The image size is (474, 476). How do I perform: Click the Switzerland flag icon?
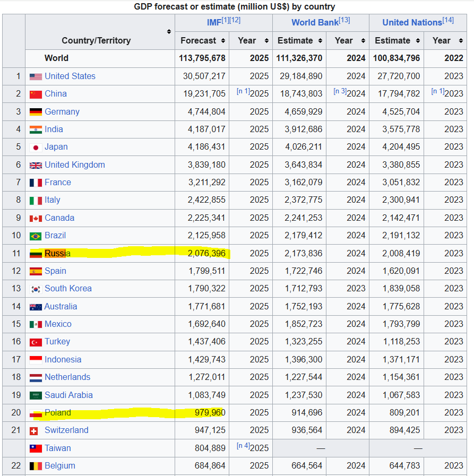coord(33,431)
